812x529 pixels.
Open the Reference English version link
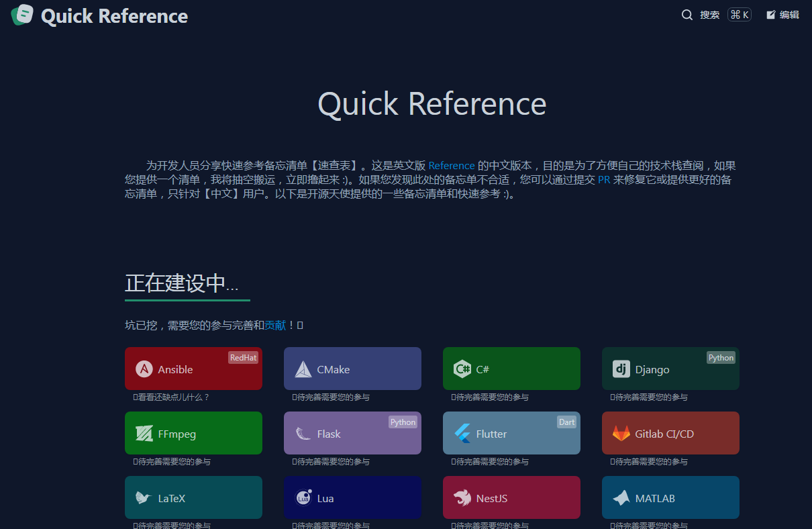click(x=451, y=166)
